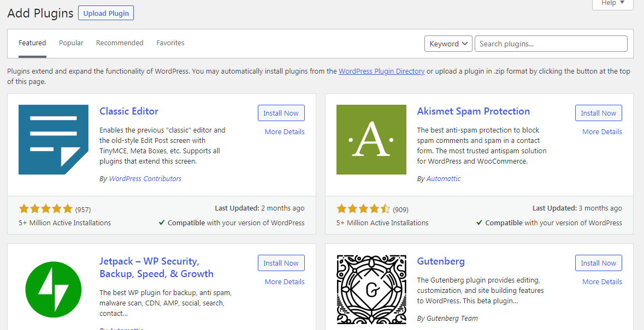644x330 pixels.
Task: Open the WordPress Plugin Directory link
Action: [382, 71]
